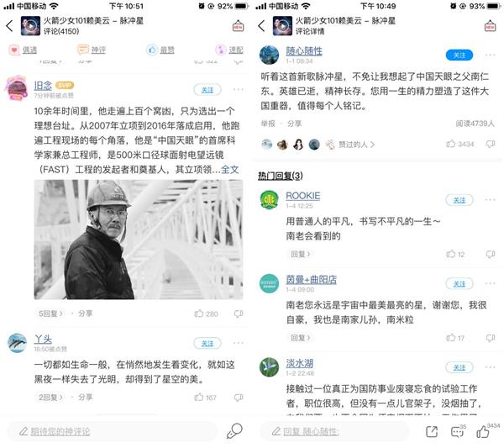
Task: Tap share icon in bottom right bar
Action: tap(432, 431)
